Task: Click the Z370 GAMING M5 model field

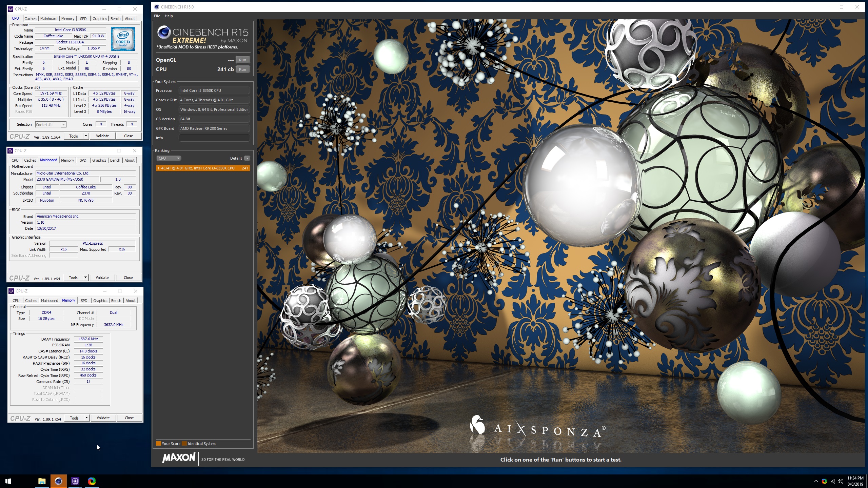Action: [67, 179]
